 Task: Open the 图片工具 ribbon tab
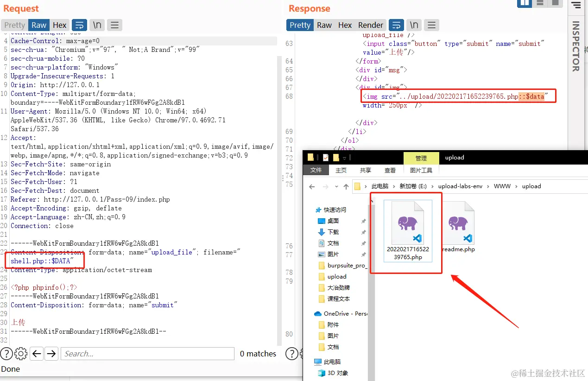(x=421, y=170)
